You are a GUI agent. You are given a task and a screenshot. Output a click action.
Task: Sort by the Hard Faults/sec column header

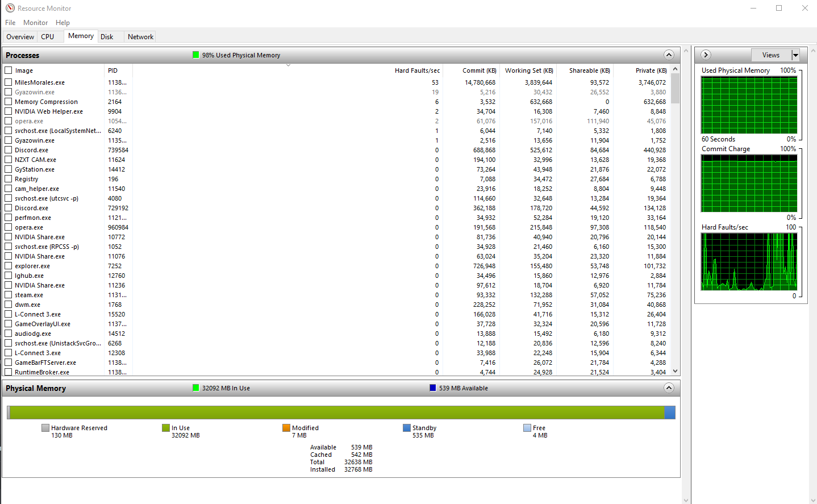coord(417,70)
